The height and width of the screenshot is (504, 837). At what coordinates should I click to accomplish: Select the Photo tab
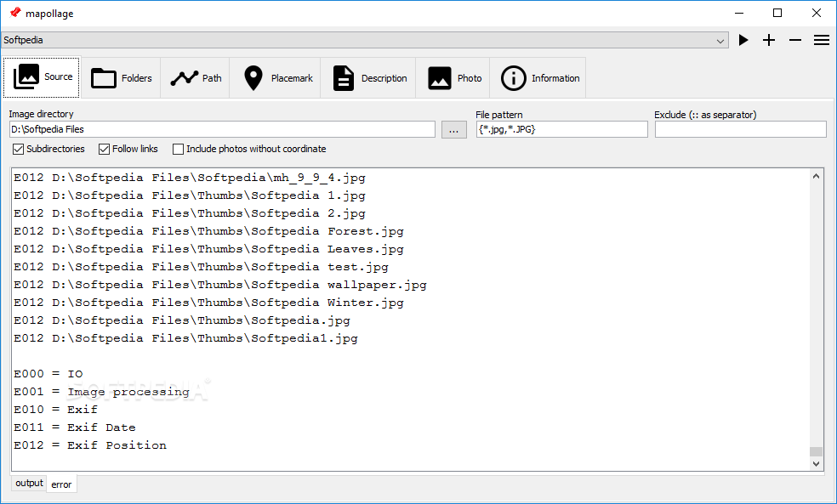[453, 78]
